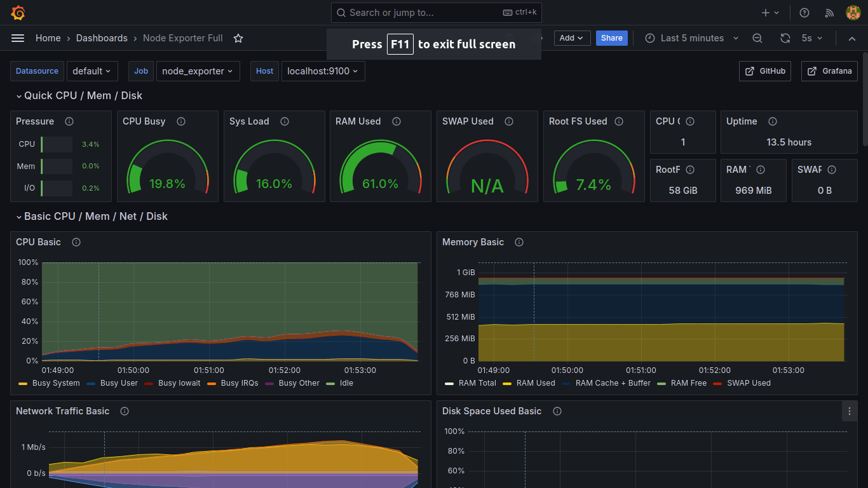Open the help question mark icon
Screen dimensions: 868x488
[x=804, y=13]
